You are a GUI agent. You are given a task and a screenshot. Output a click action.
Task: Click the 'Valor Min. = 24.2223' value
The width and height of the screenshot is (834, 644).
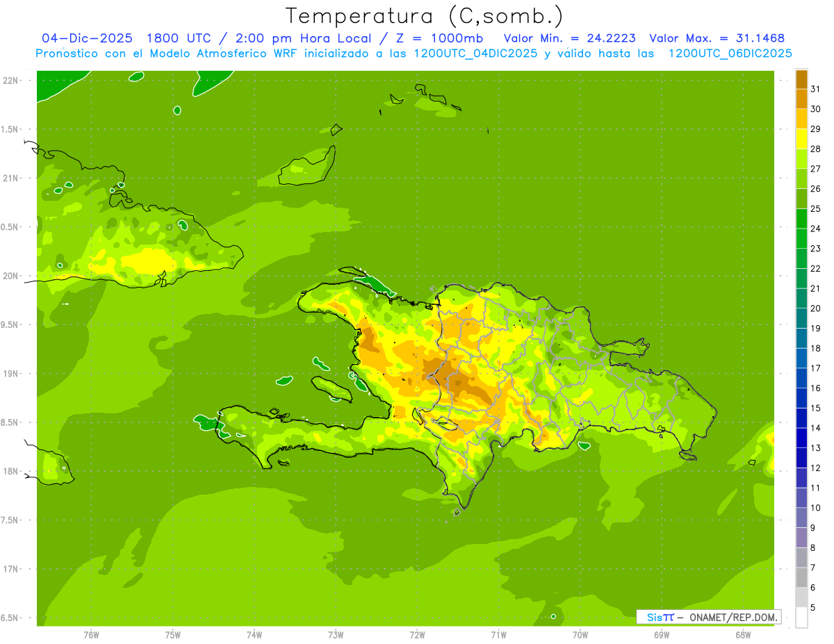click(x=570, y=38)
